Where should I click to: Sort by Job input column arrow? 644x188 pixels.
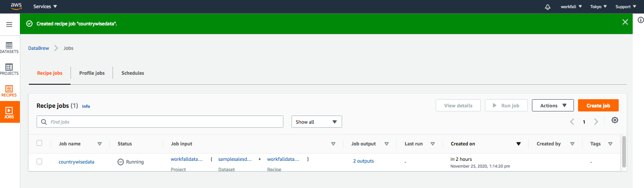point(333,144)
